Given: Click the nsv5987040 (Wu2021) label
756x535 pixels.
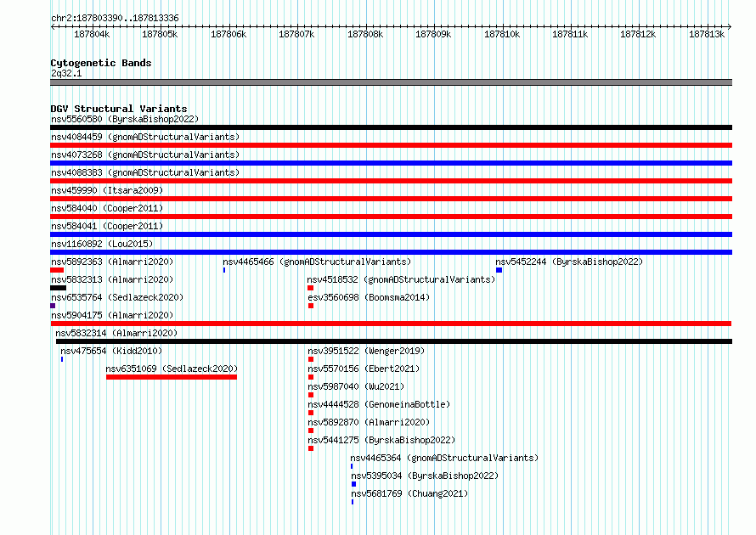Looking at the screenshot, I should 356,386.
